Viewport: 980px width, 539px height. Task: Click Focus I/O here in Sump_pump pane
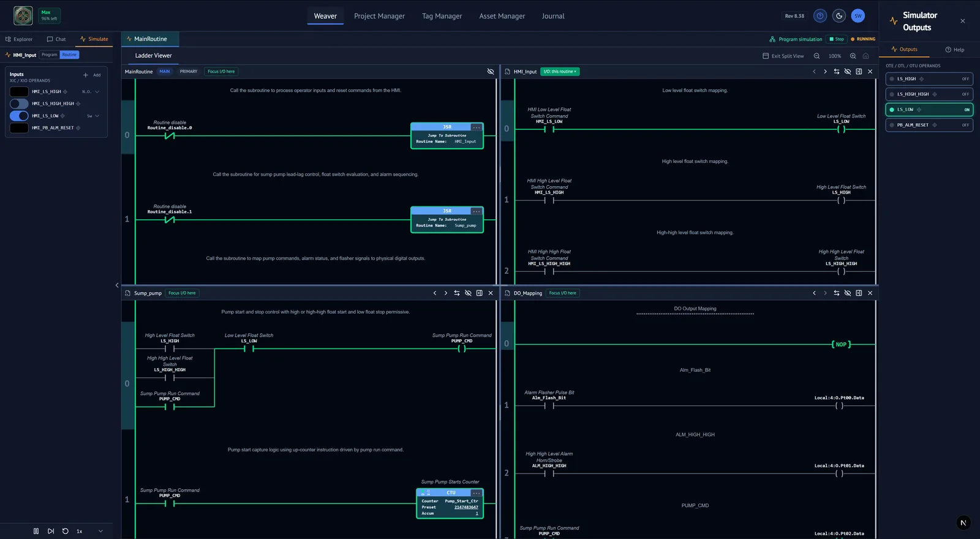183,293
